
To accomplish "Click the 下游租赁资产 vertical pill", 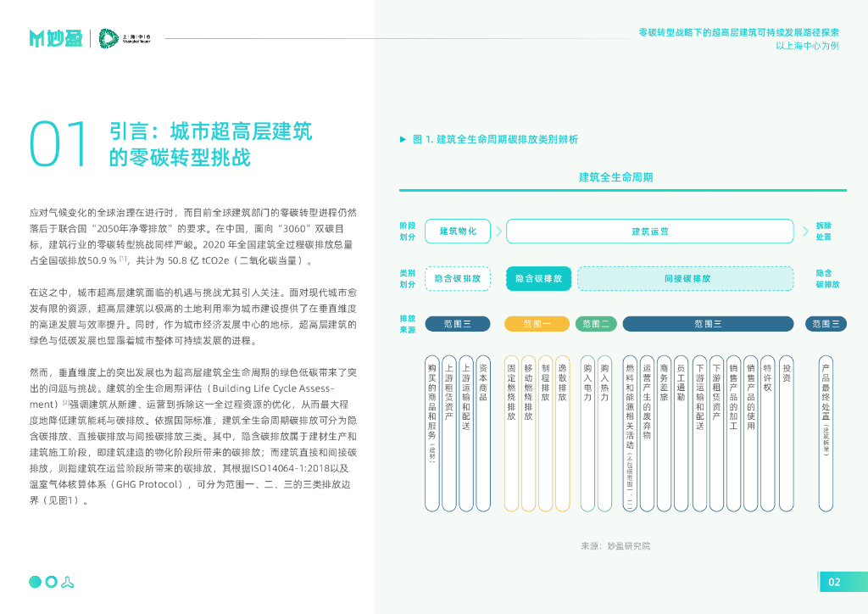I will [716, 433].
